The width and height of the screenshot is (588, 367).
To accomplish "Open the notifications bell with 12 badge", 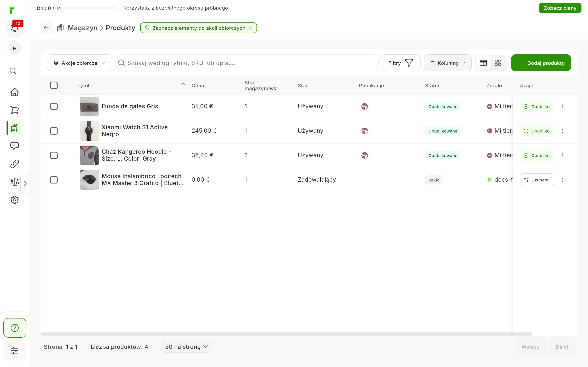I will pyautogui.click(x=14, y=28).
